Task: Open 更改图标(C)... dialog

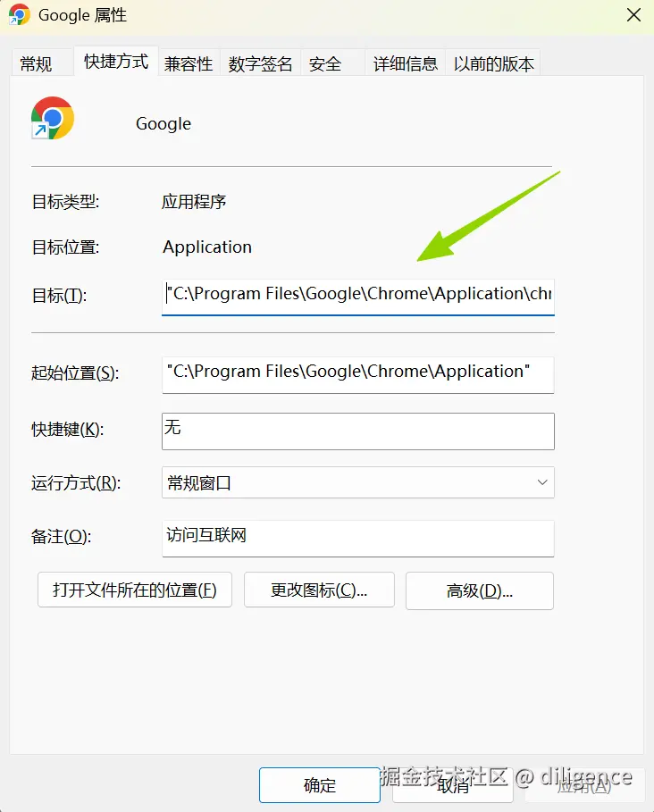Action: tap(319, 590)
